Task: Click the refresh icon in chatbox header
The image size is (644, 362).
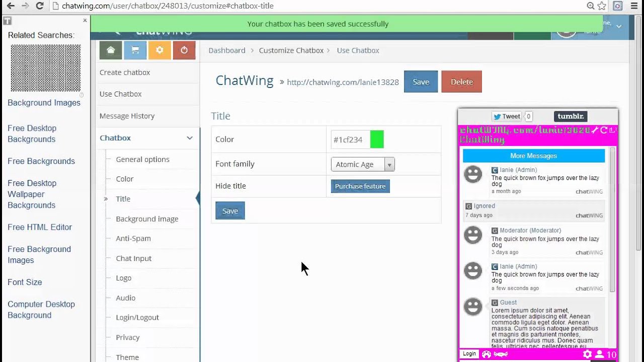Action: 604,130
